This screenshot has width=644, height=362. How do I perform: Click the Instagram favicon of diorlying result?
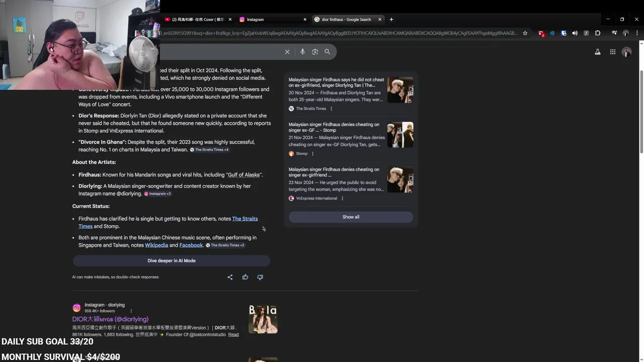[76, 308]
